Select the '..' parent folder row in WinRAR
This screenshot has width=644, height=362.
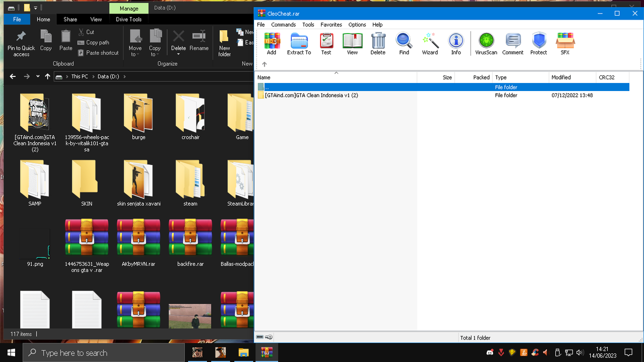tap(443, 87)
